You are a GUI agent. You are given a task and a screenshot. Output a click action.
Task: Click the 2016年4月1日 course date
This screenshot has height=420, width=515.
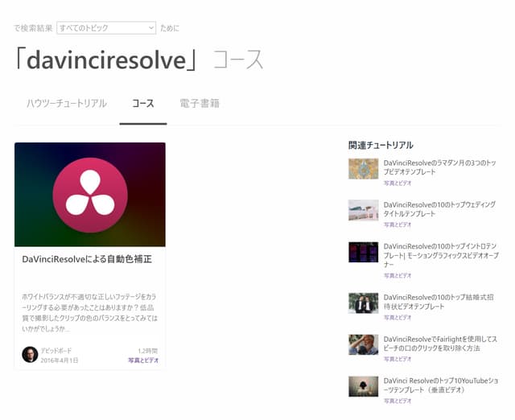(x=60, y=360)
